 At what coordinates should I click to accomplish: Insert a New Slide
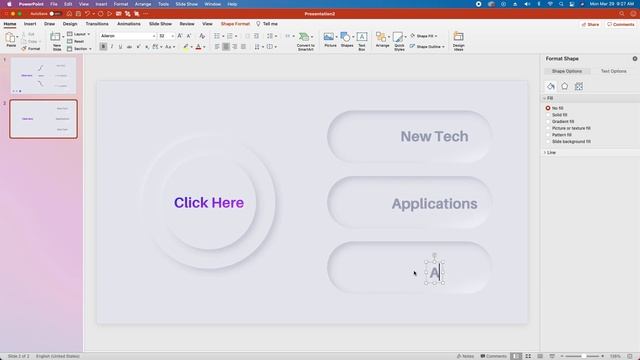click(x=56, y=41)
